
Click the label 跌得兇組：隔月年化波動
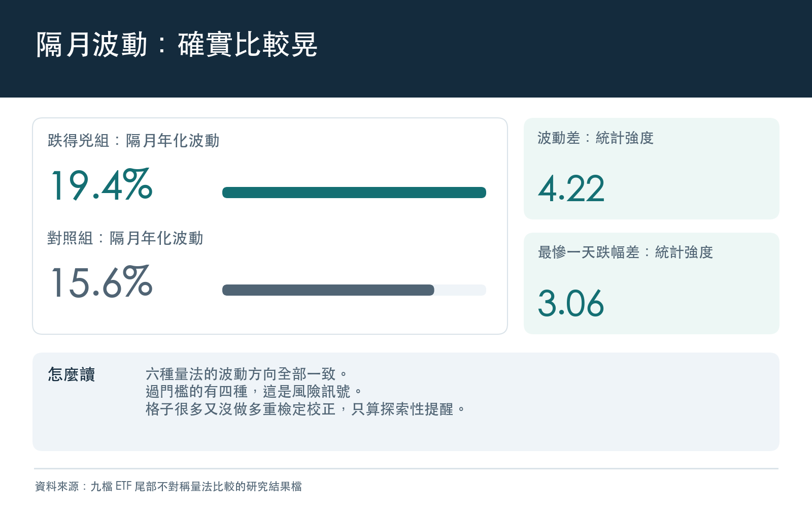133,141
